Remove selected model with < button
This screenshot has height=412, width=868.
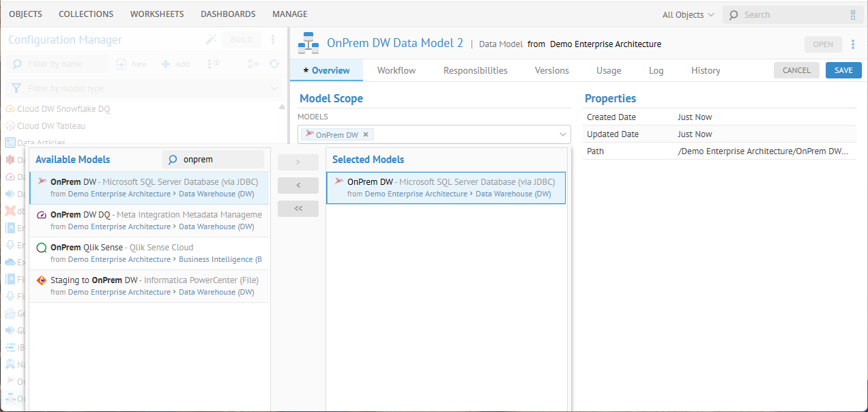[x=298, y=186]
